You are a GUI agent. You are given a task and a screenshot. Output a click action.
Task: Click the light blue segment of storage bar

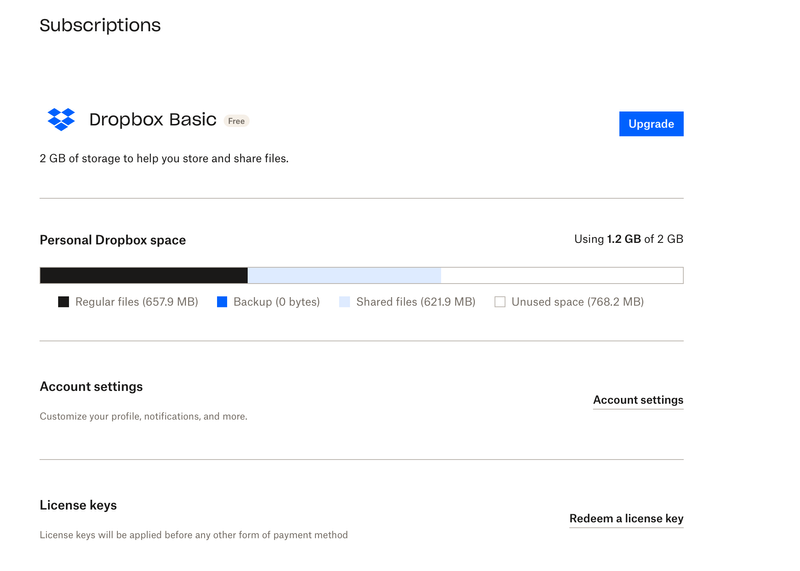[344, 275]
